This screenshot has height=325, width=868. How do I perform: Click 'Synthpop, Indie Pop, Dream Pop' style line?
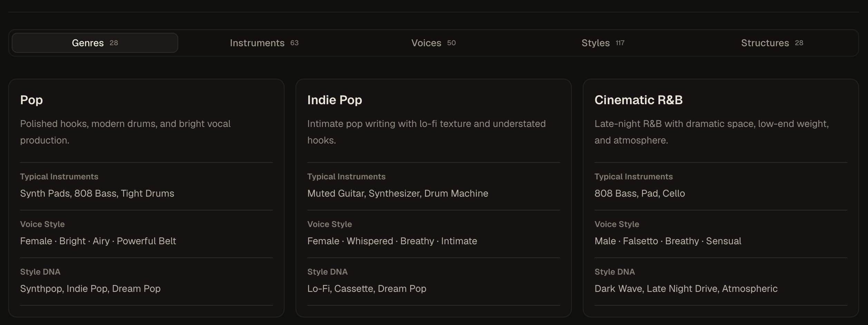[90, 288]
